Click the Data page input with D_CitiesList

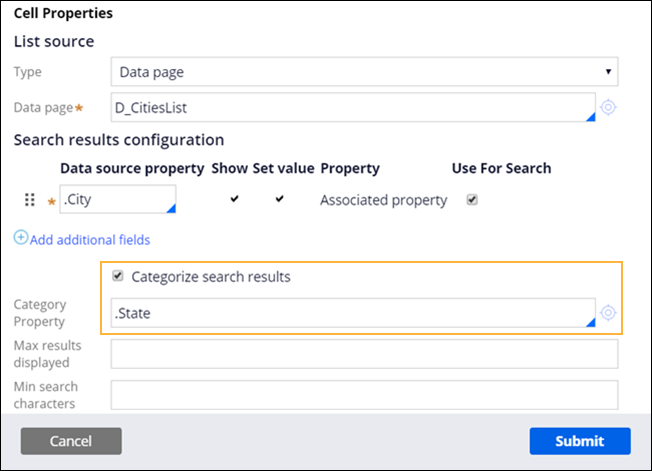350,107
